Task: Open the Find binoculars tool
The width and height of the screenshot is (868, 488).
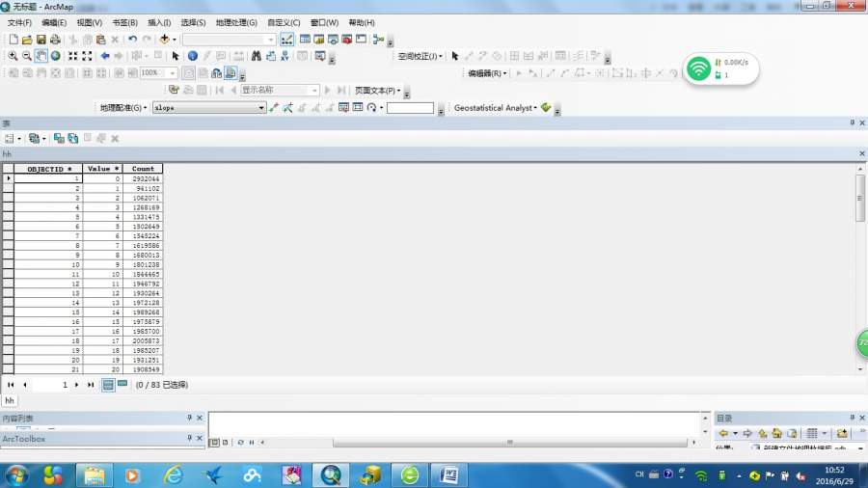Action: click(x=256, y=56)
